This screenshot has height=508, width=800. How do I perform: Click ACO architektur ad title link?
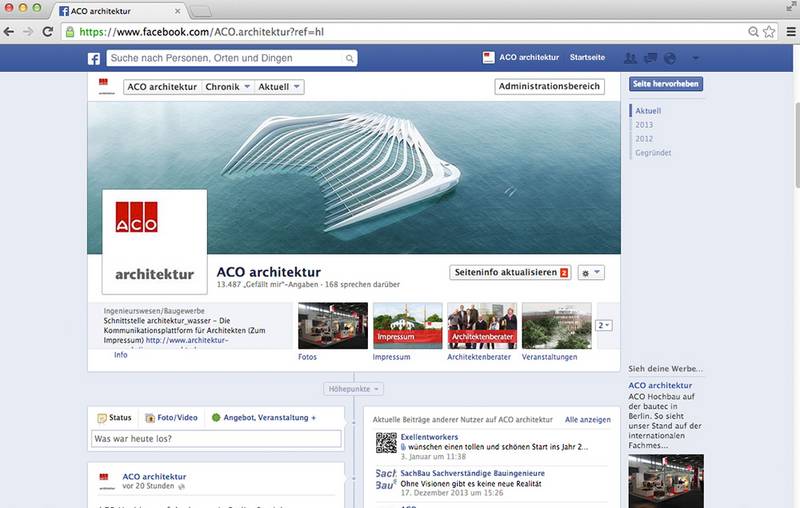660,386
